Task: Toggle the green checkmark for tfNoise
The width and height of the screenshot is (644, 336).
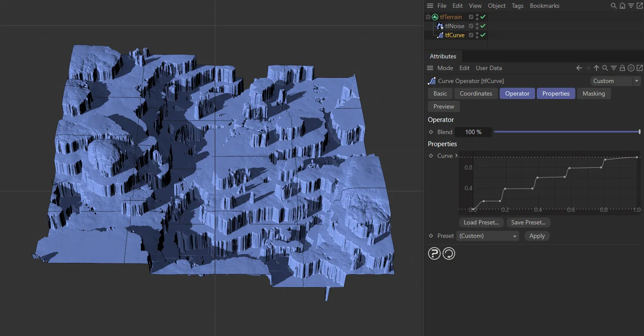Action: click(x=483, y=26)
